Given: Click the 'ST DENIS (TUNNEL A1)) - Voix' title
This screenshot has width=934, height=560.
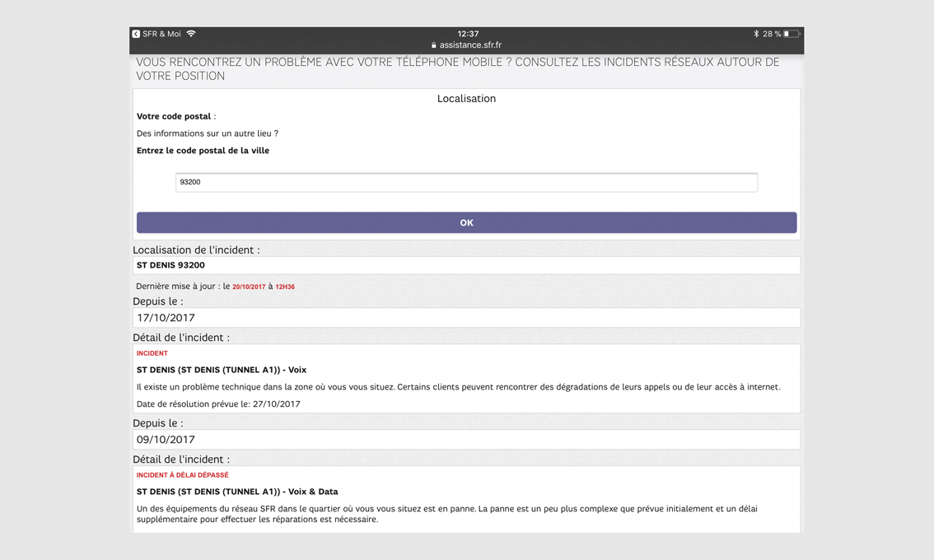Looking at the screenshot, I should click(222, 370).
